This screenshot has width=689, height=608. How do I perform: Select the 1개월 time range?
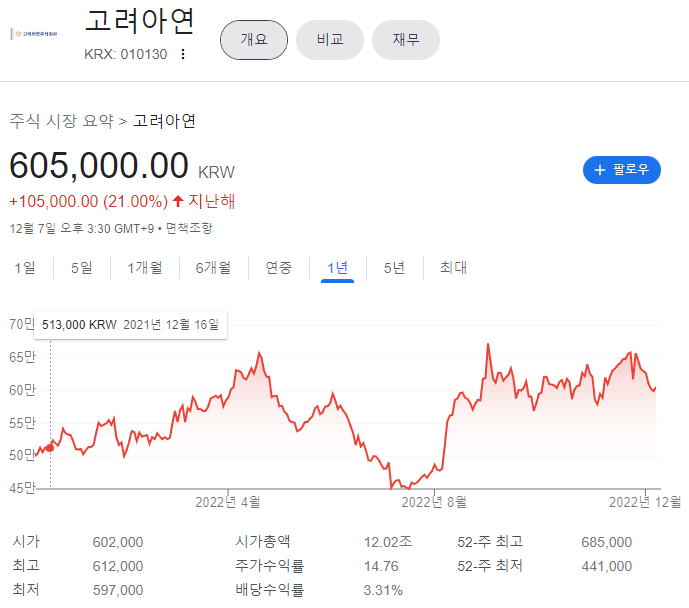(145, 268)
